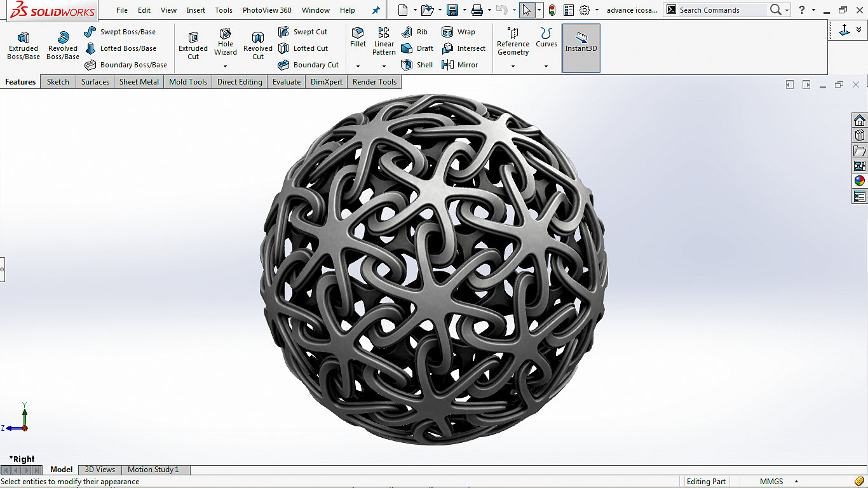Screen dimensions: 868x488
Task: Select the Linear Pattern tool
Action: 384,41
